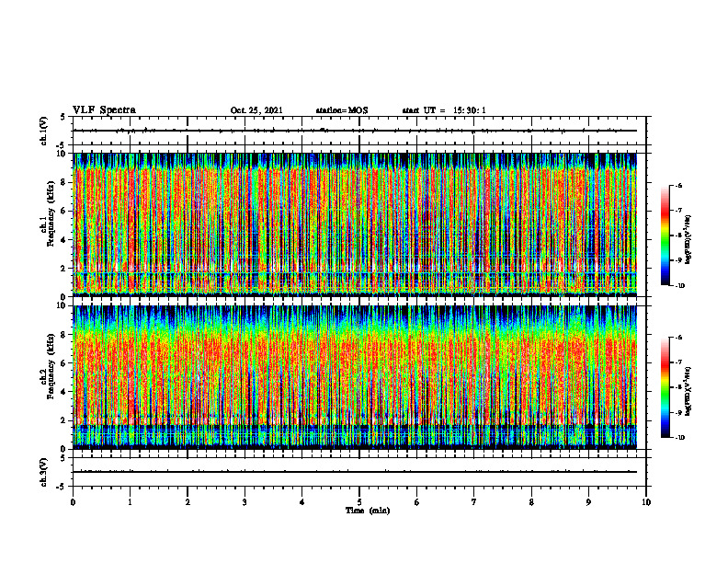Click the "2" tick on the time axis
The height and width of the screenshot is (563, 728).
[x=188, y=502]
